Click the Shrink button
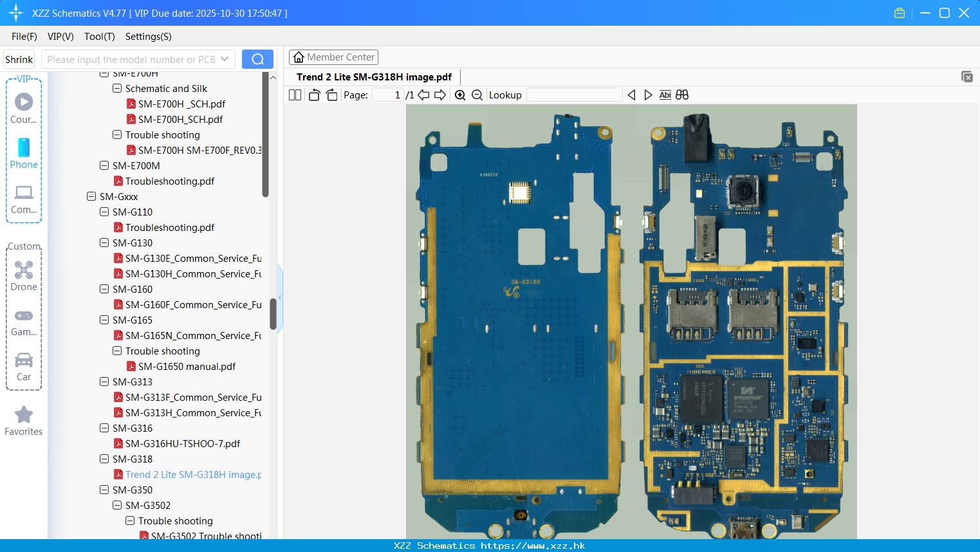 click(19, 59)
